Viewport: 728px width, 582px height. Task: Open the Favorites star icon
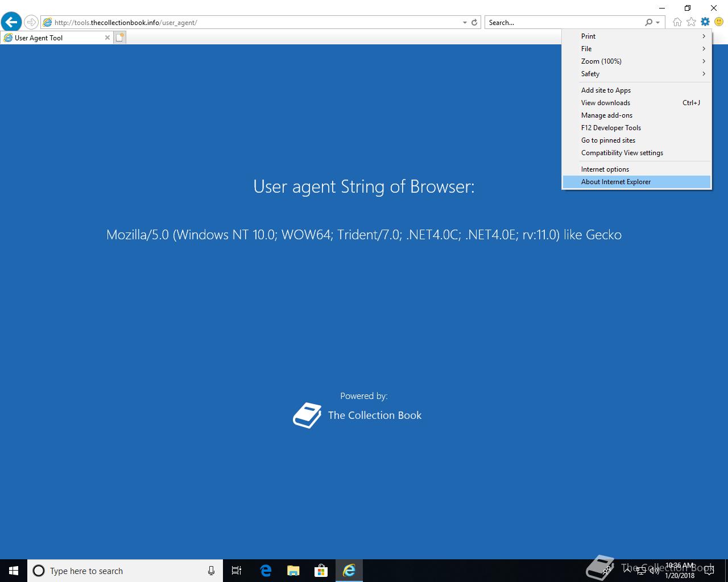click(x=691, y=22)
